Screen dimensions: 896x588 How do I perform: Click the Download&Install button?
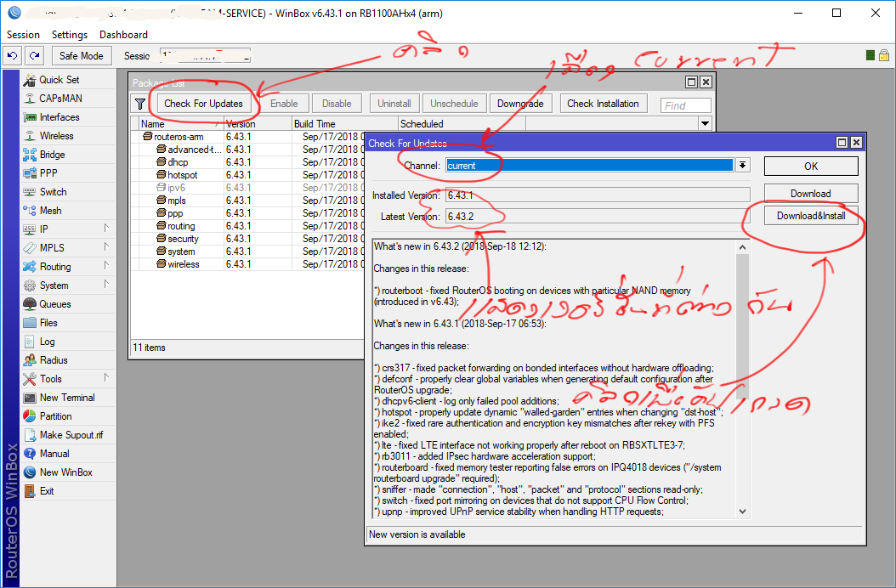click(x=811, y=216)
